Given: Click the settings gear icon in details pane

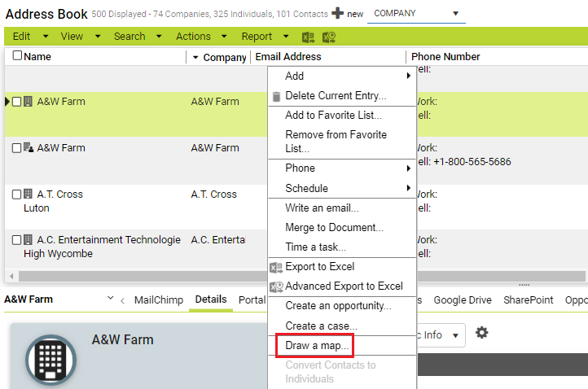Looking at the screenshot, I should [482, 333].
